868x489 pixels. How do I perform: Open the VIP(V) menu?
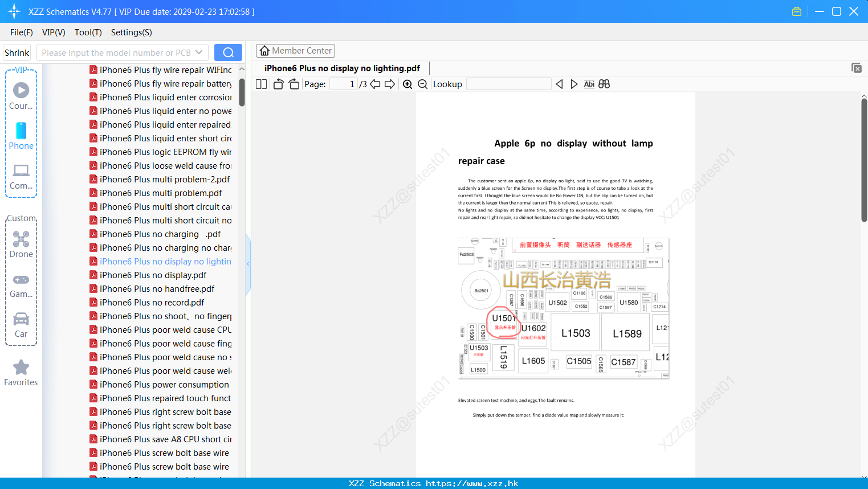coord(54,32)
